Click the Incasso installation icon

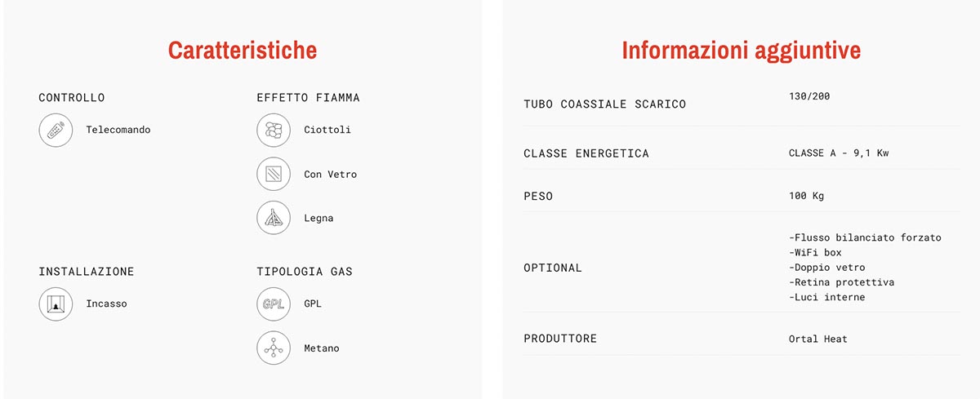tap(56, 304)
